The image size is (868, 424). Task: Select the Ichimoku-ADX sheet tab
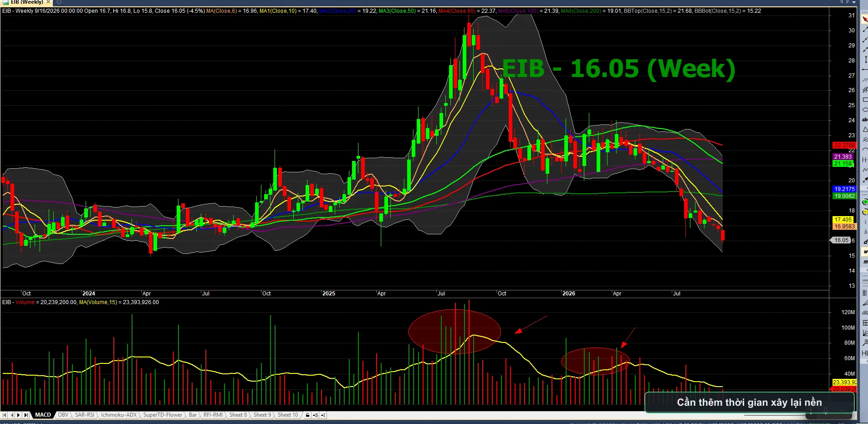click(x=119, y=415)
